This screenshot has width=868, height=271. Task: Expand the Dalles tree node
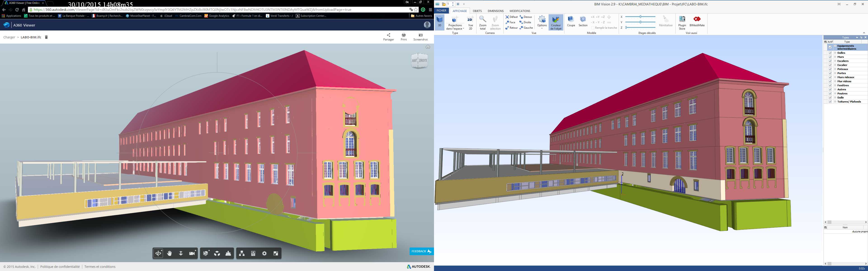click(x=835, y=53)
